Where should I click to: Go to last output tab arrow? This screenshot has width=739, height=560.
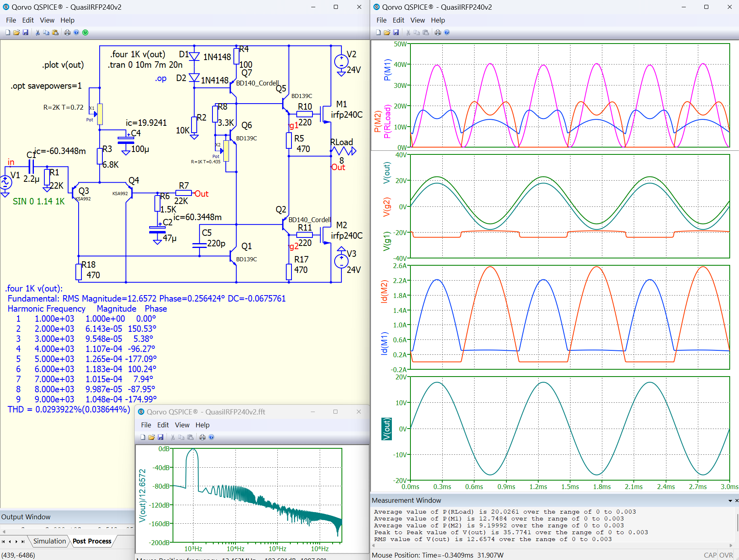click(x=23, y=541)
